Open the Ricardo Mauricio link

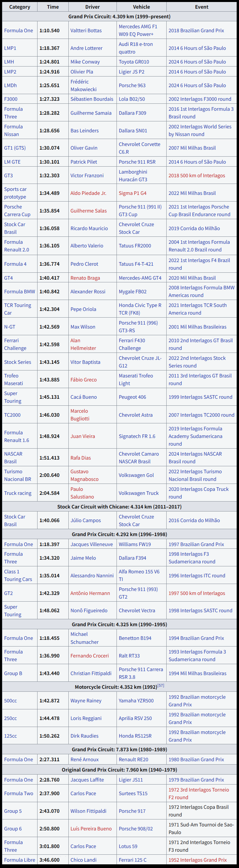click(89, 228)
